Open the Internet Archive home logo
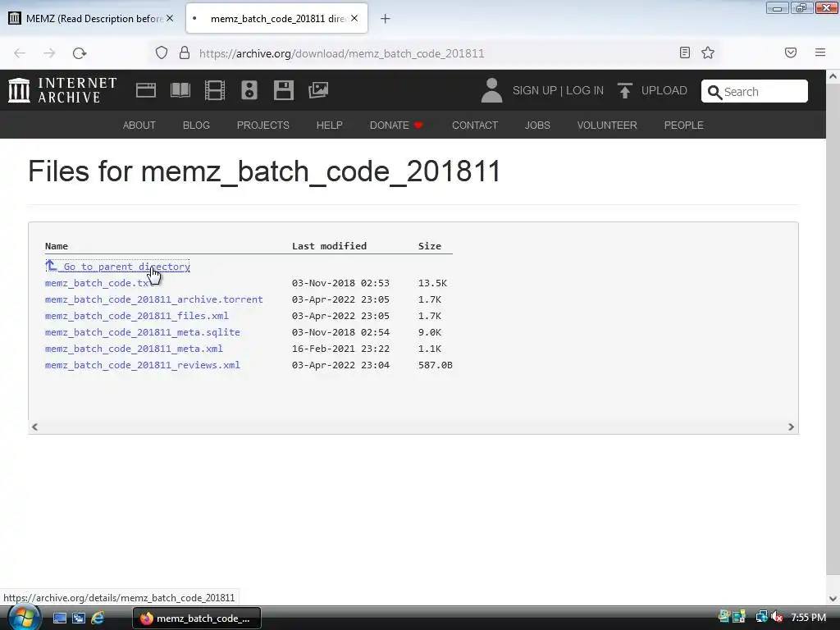 [x=62, y=90]
